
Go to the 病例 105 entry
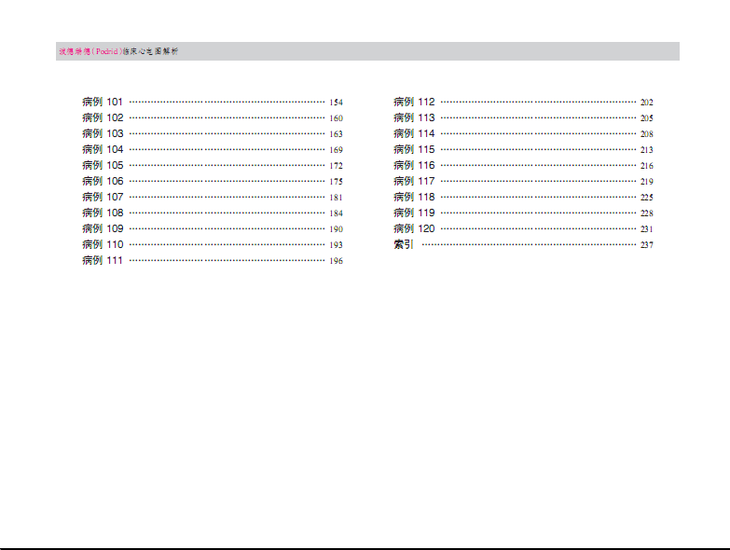(x=102, y=166)
